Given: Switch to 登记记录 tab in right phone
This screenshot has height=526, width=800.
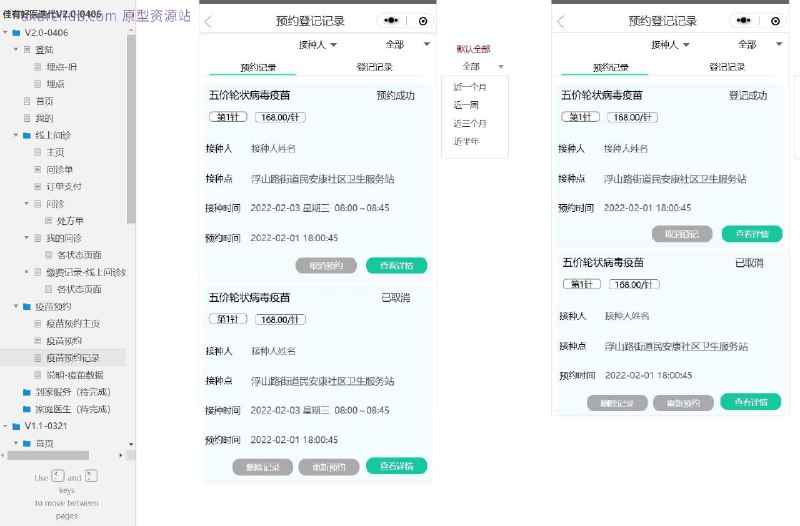Looking at the screenshot, I should 727,67.
